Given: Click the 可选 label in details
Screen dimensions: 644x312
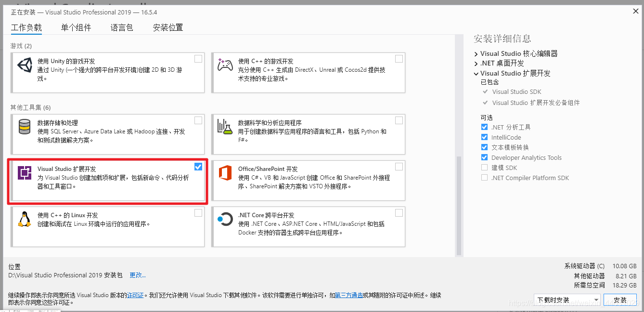Looking at the screenshot, I should [x=487, y=117].
